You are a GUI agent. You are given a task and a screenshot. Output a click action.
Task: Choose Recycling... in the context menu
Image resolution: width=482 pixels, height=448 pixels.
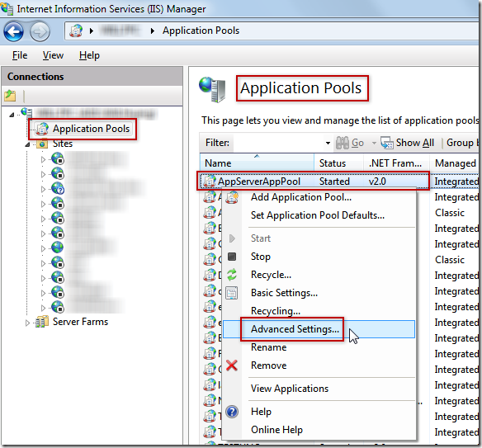(x=276, y=311)
